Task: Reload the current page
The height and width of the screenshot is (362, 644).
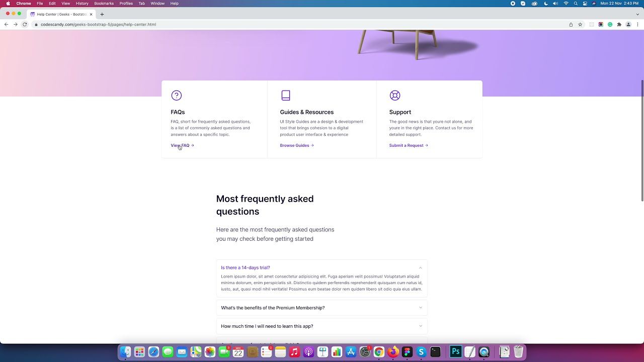Action: click(x=25, y=24)
